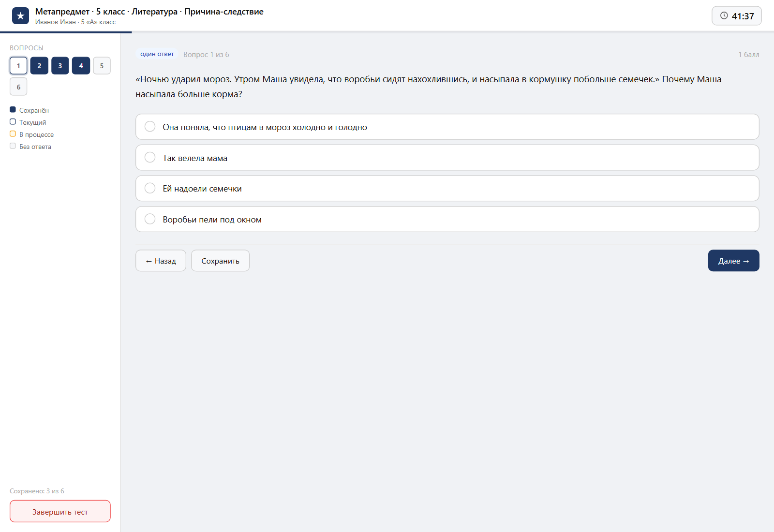Click 'Сохранён' legend swatch
Image resolution: width=774 pixels, height=532 pixels.
click(x=13, y=110)
